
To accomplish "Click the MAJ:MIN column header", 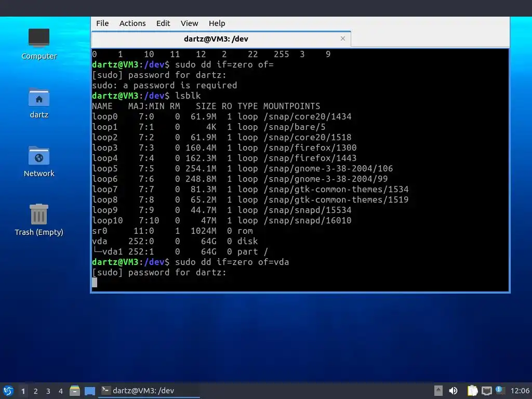I will [146, 107].
